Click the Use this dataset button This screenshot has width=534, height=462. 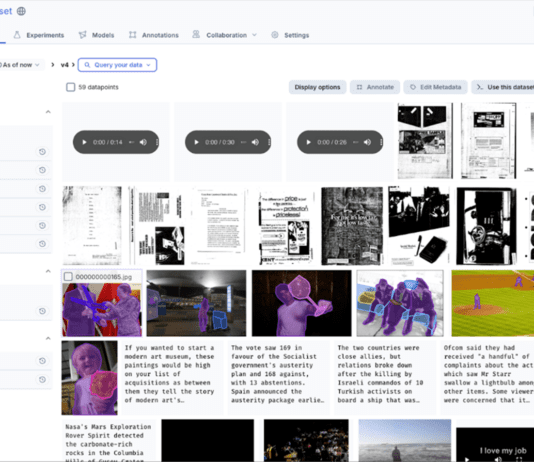point(504,87)
